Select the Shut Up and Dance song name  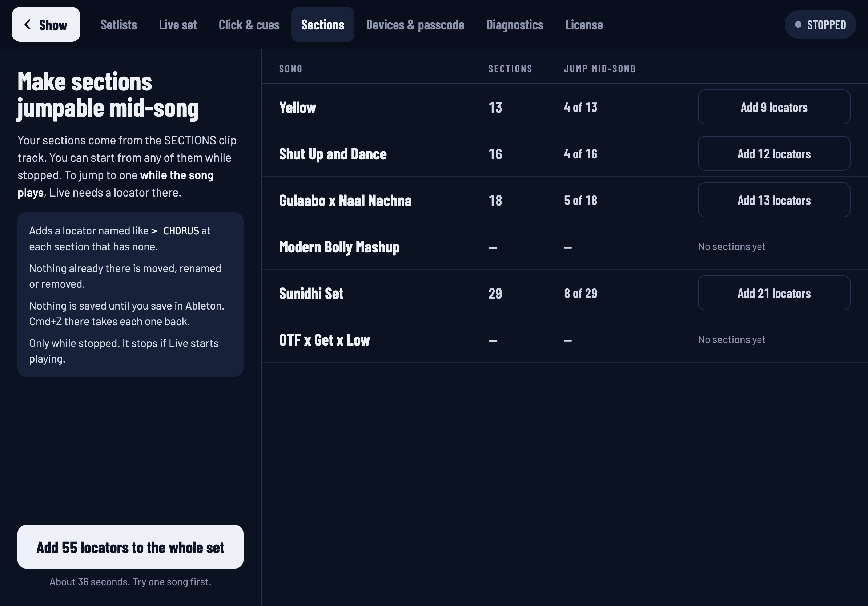point(333,154)
